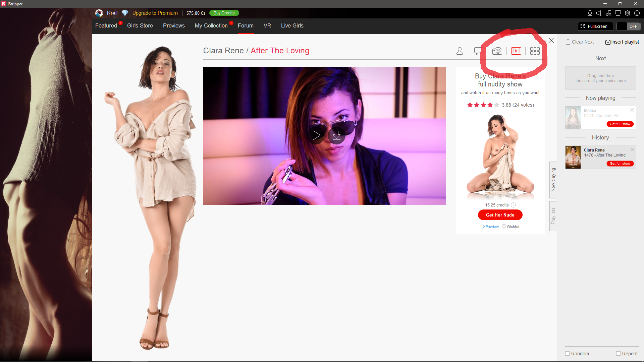Viewport: 644px width, 362px height.
Task: Toggle the ON/OFF show switch
Action: pyautogui.click(x=628, y=26)
